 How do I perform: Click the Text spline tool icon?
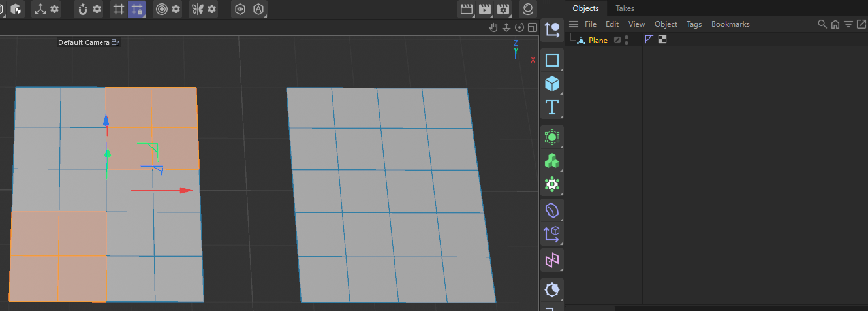click(x=552, y=107)
